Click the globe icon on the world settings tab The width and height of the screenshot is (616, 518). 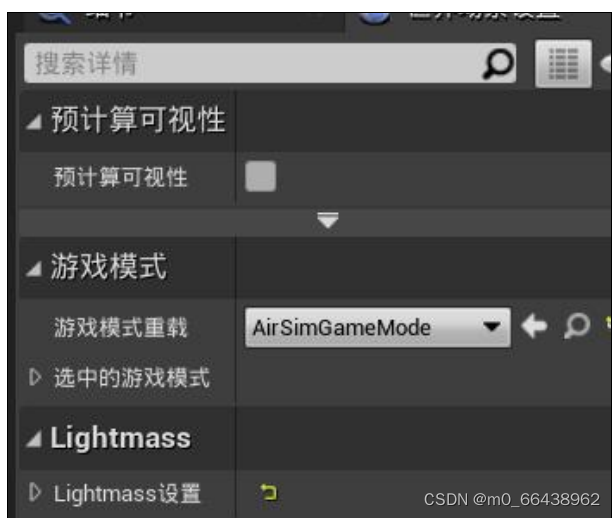click(x=374, y=16)
